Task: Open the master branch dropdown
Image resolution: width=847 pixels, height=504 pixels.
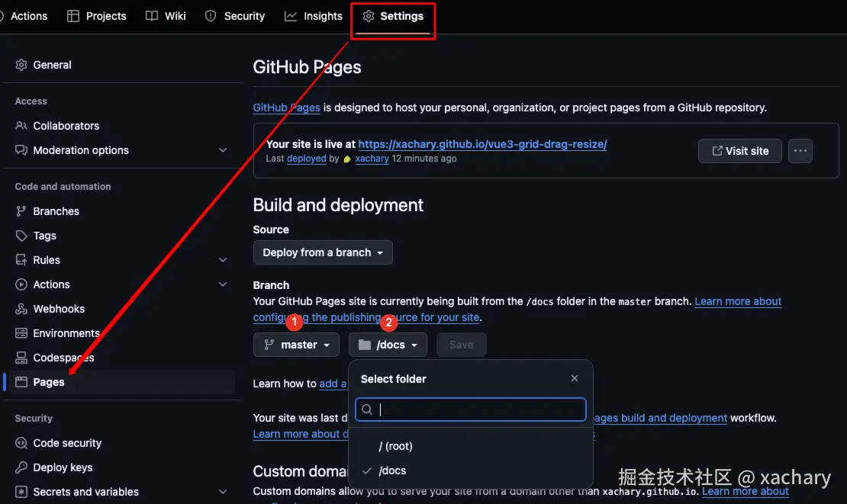Action: tap(296, 345)
